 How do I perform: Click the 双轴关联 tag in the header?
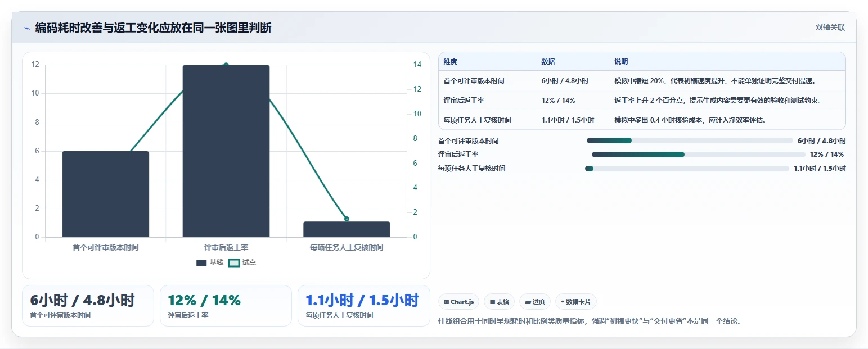pos(830,28)
